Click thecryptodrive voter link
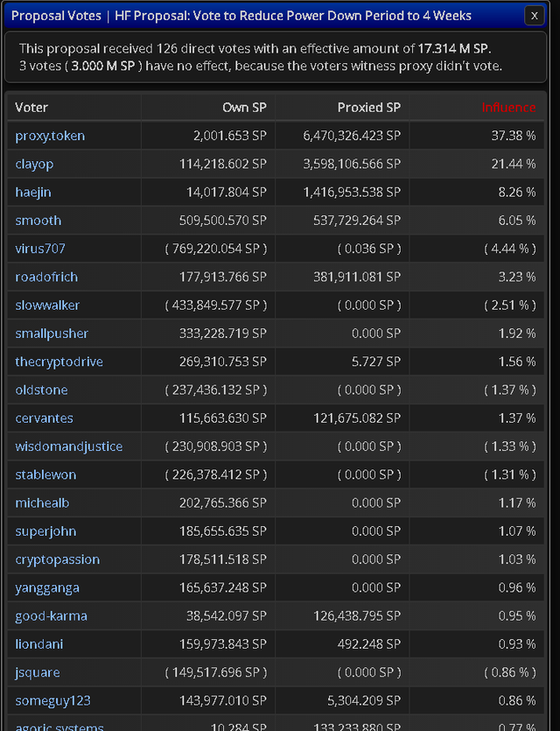The height and width of the screenshot is (731, 560). pos(59,362)
